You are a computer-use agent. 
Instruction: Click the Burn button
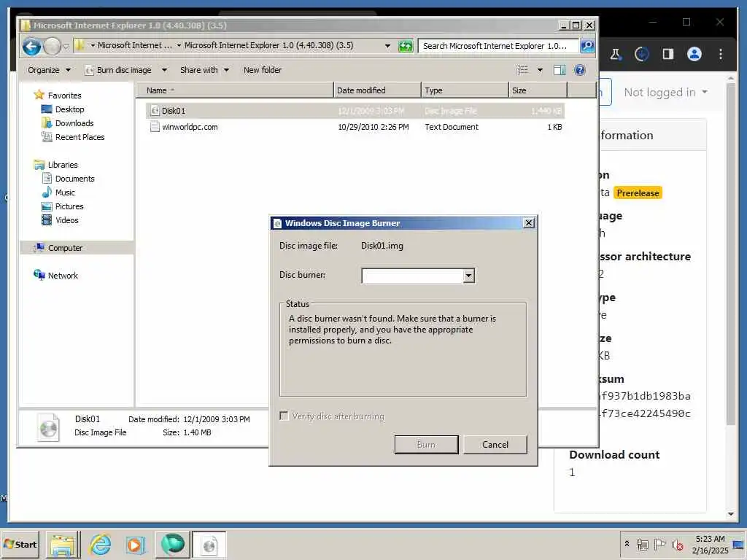426,444
